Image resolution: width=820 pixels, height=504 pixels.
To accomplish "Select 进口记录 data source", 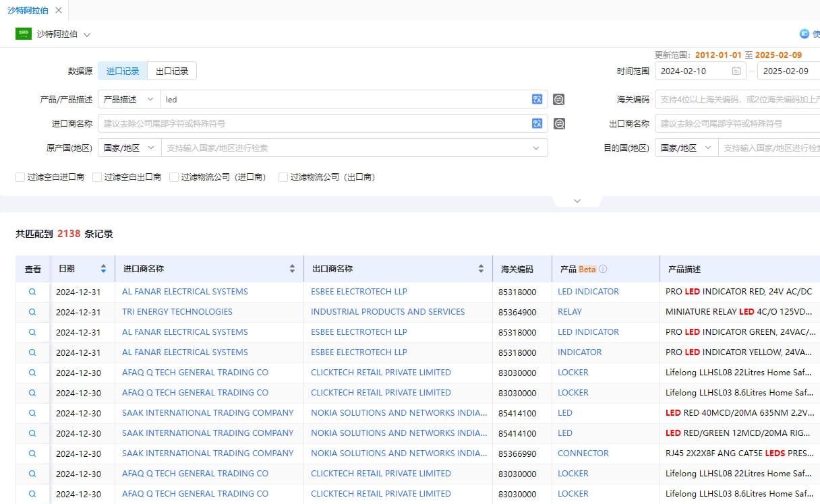I will 123,71.
